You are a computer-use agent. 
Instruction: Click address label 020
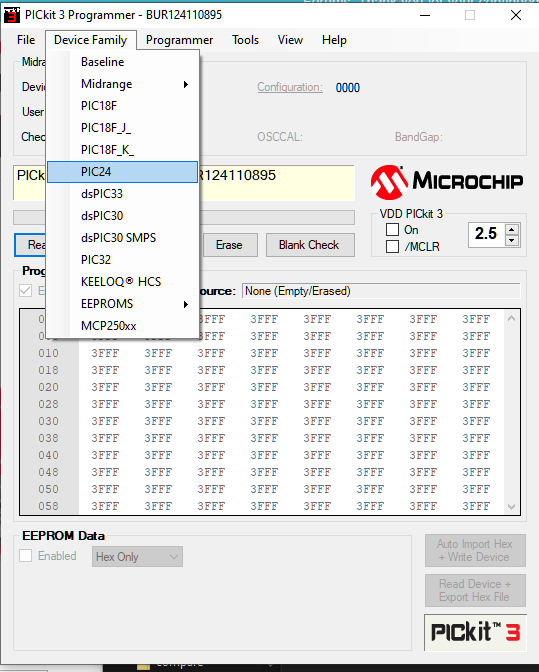48,387
